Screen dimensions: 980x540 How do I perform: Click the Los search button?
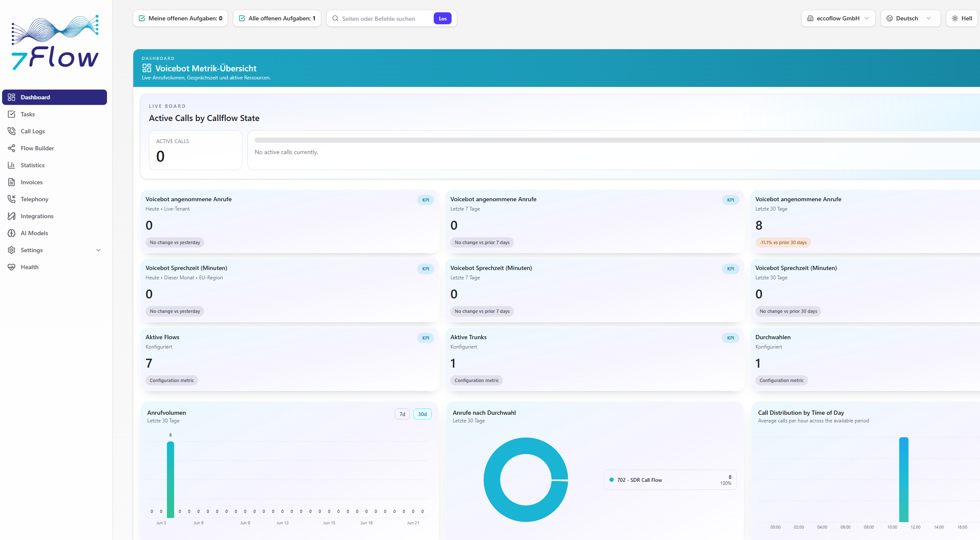[443, 18]
